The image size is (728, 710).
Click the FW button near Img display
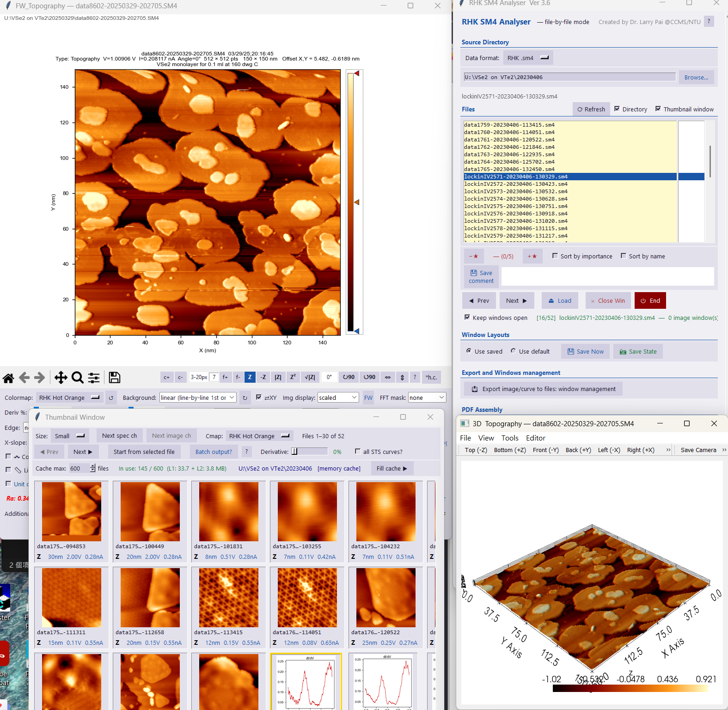click(x=368, y=398)
